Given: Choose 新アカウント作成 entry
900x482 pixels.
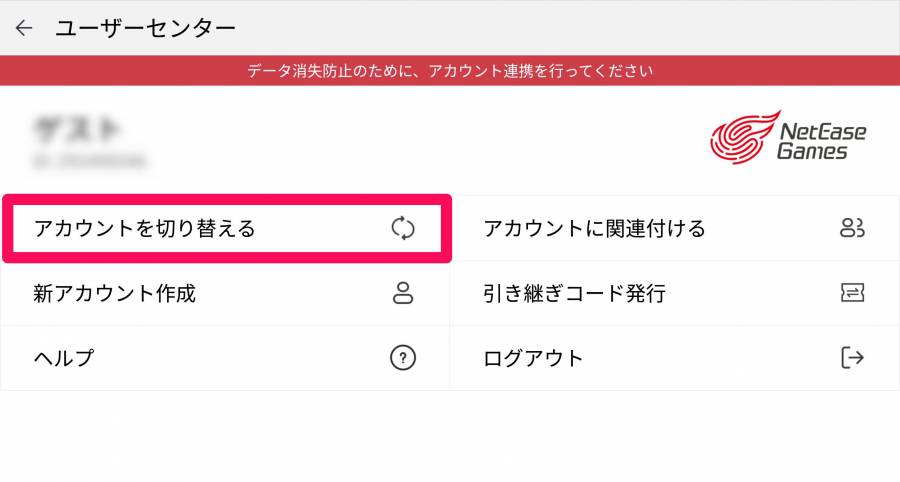Looking at the screenshot, I should point(225,293).
